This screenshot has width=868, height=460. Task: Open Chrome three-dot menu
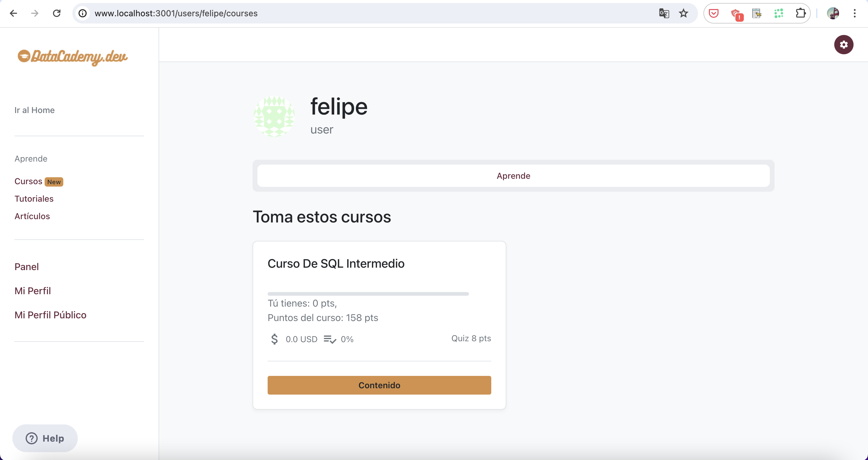click(x=854, y=13)
